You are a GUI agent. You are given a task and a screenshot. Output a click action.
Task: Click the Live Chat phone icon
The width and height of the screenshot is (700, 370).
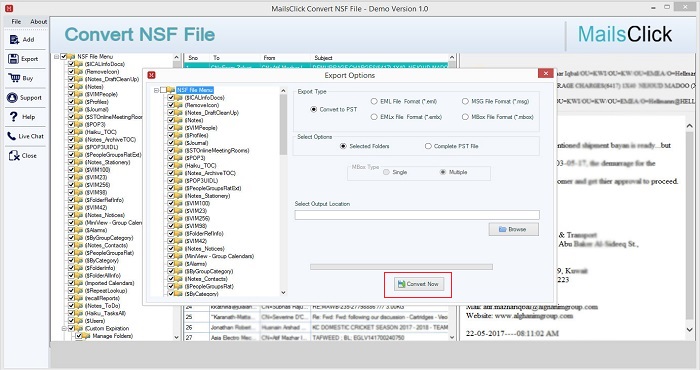coord(12,136)
